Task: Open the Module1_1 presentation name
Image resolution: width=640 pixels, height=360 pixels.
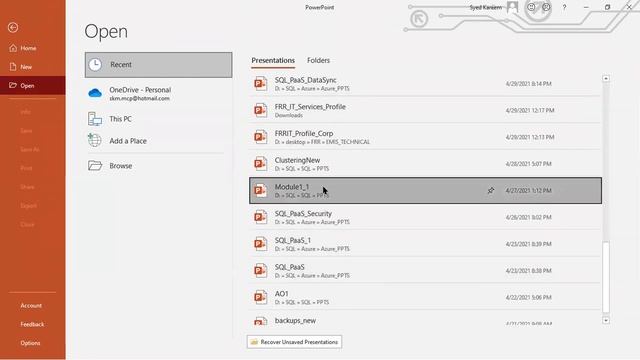Action: (x=292, y=187)
